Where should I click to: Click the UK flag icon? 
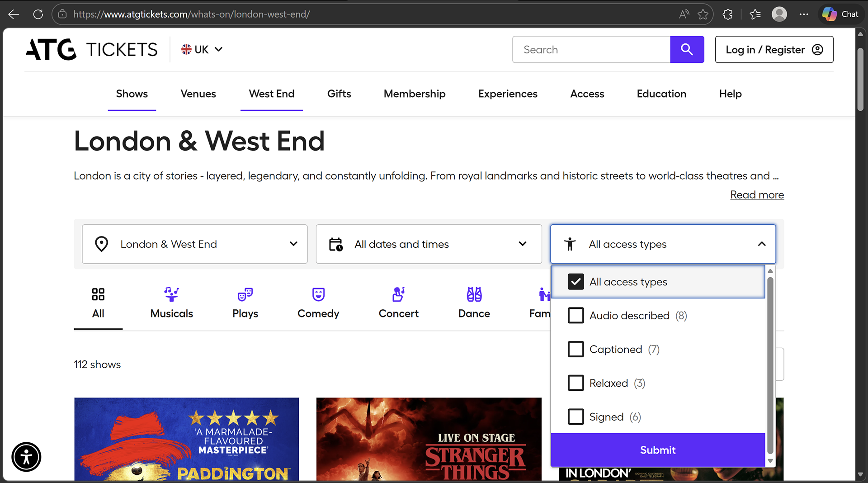[186, 49]
